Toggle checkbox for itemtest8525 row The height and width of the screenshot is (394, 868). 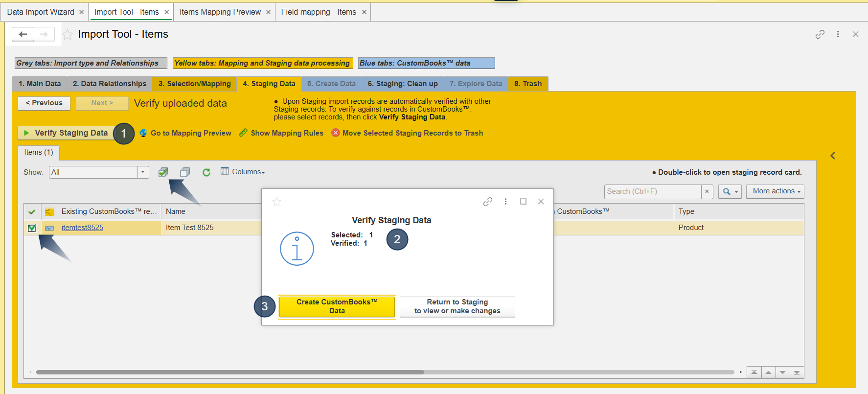[32, 228]
